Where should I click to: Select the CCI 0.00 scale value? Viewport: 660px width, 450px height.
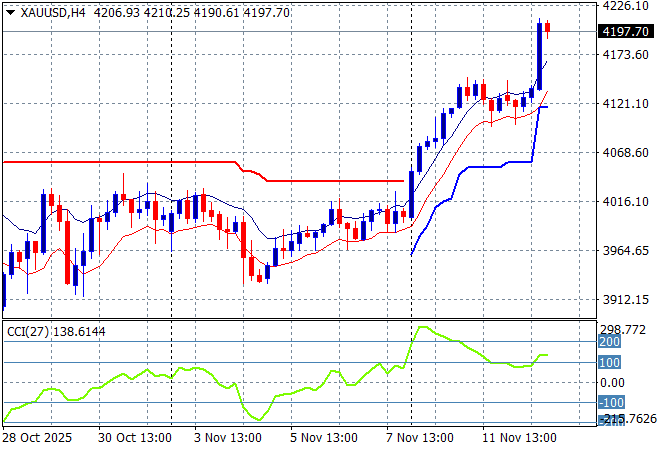tap(612, 383)
